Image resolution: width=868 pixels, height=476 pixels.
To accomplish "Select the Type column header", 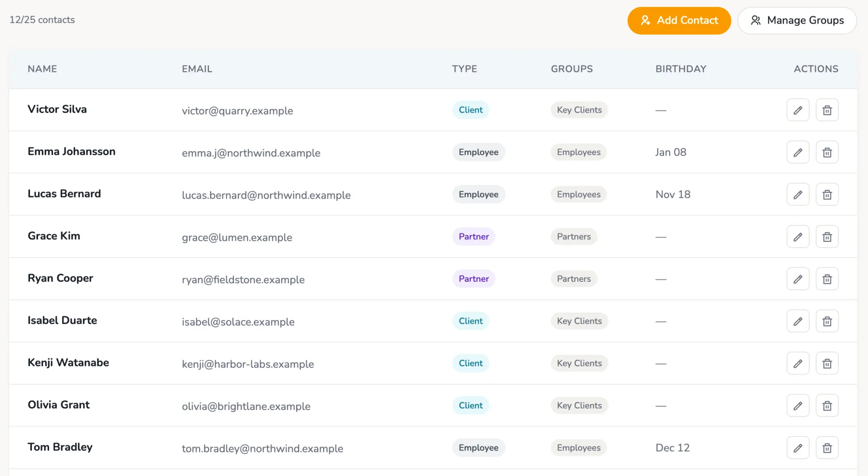I will coord(464,69).
